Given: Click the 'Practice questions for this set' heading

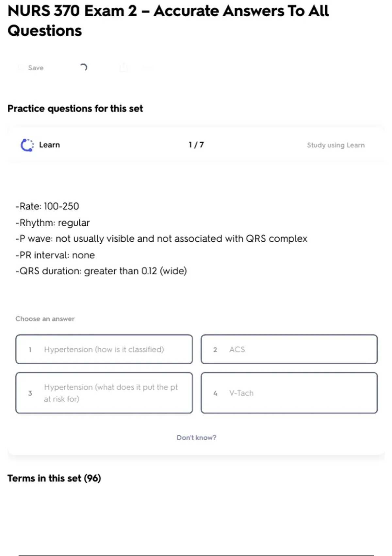Looking at the screenshot, I should [x=75, y=109].
